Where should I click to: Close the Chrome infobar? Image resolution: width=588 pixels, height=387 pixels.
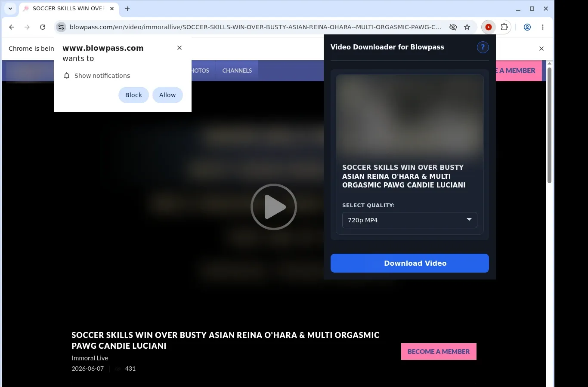coord(542,49)
